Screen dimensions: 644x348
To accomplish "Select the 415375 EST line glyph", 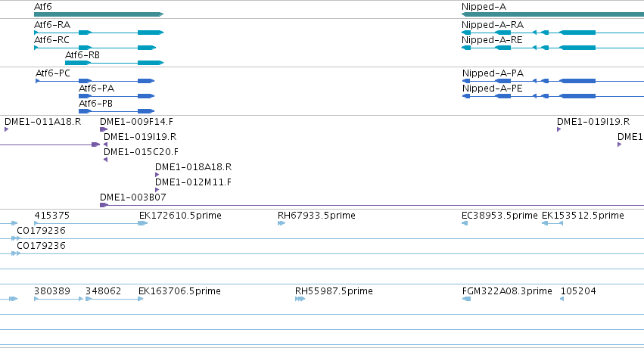I will [x=91, y=223].
